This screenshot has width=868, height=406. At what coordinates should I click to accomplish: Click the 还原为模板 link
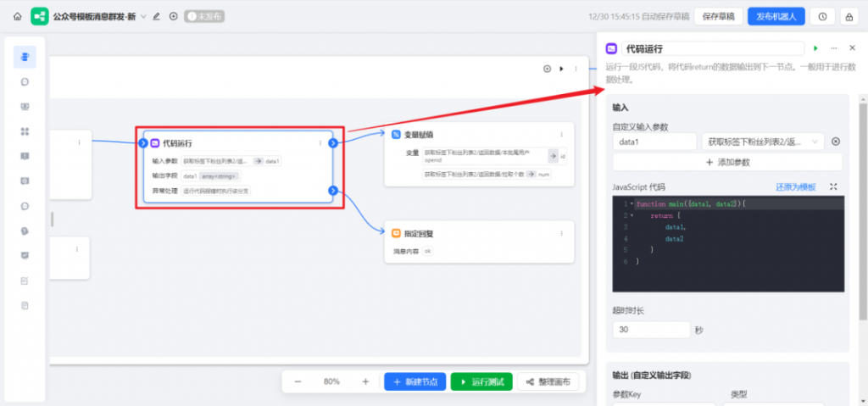click(x=795, y=187)
